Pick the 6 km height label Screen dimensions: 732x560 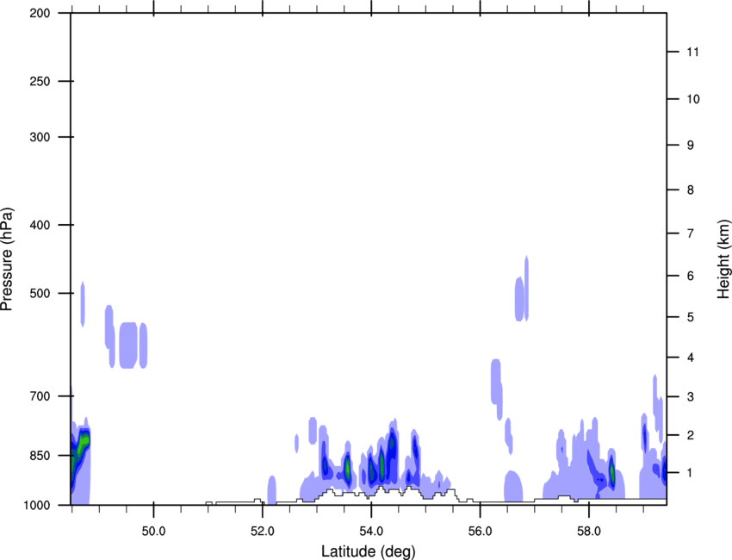click(x=691, y=276)
